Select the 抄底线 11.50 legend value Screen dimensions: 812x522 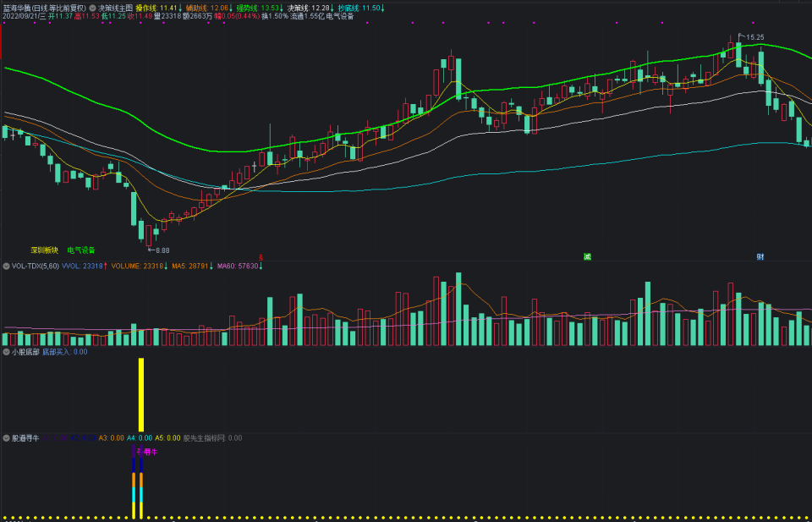[361, 8]
